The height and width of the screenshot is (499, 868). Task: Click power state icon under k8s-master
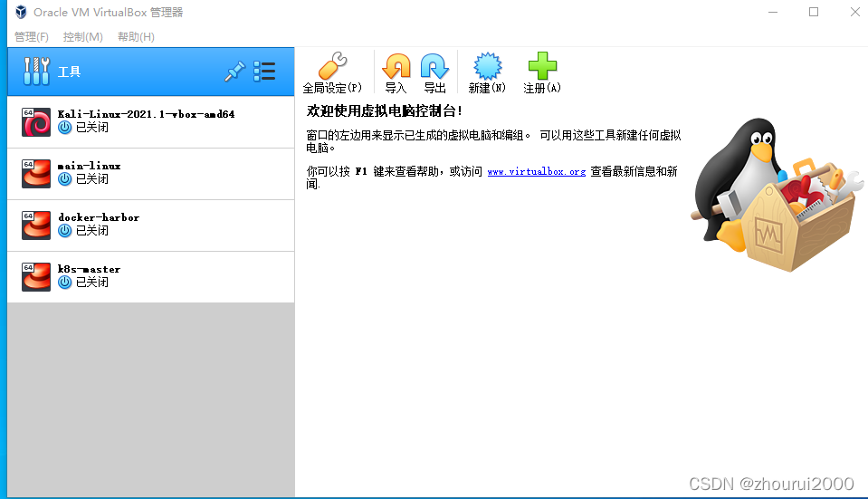(65, 282)
